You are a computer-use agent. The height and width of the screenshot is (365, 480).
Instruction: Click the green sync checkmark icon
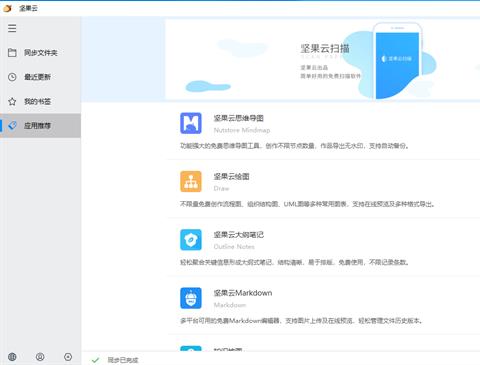click(95, 360)
